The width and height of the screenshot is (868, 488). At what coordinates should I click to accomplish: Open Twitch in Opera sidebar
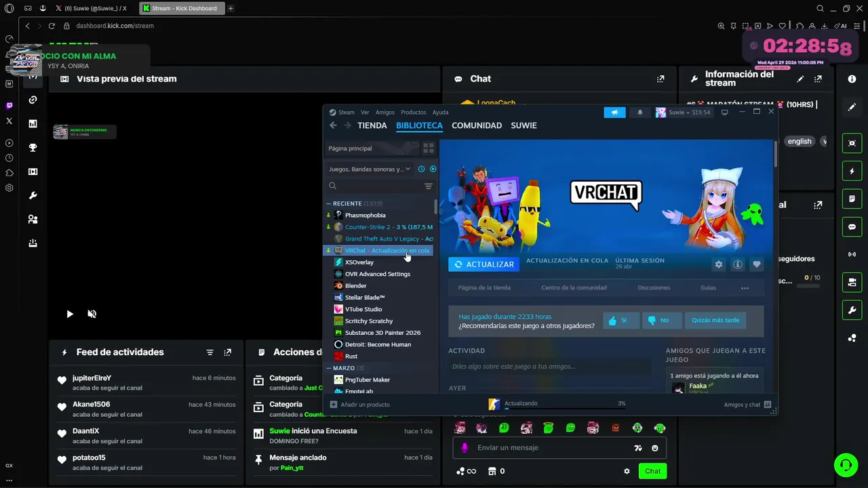(9, 105)
